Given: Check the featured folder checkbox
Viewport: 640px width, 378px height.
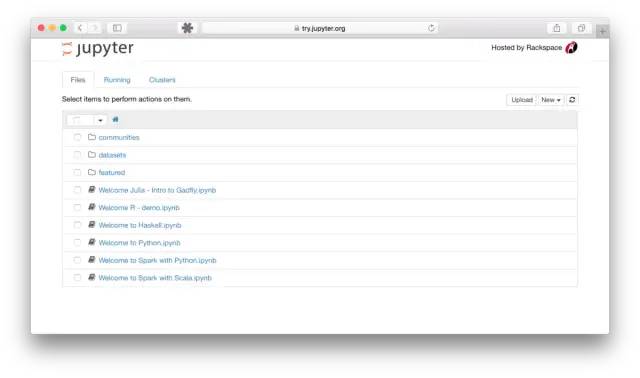Looking at the screenshot, I should (x=77, y=172).
